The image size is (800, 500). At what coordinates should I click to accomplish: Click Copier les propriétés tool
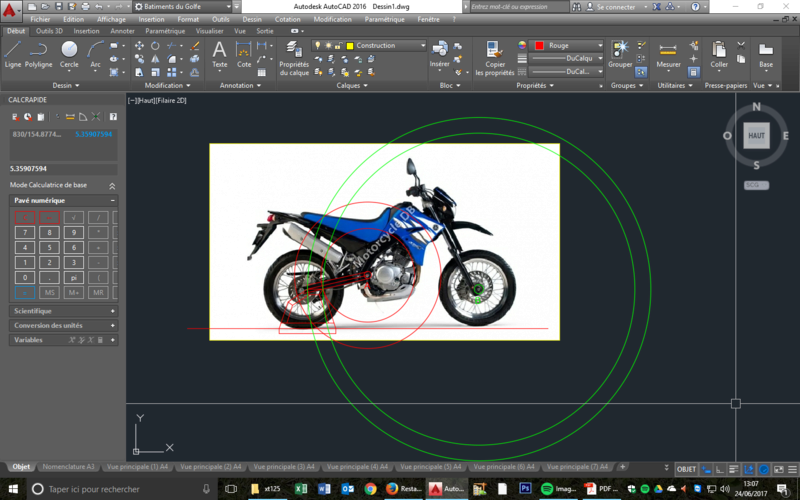pyautogui.click(x=494, y=59)
